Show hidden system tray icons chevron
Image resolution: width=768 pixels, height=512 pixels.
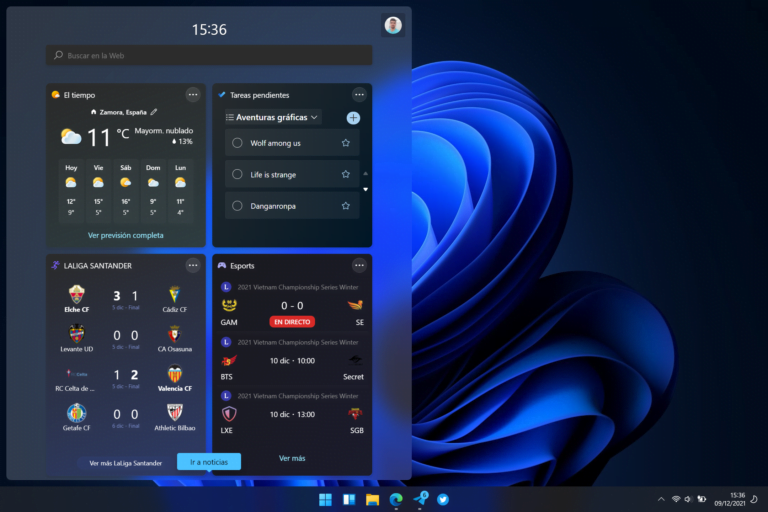click(x=661, y=499)
